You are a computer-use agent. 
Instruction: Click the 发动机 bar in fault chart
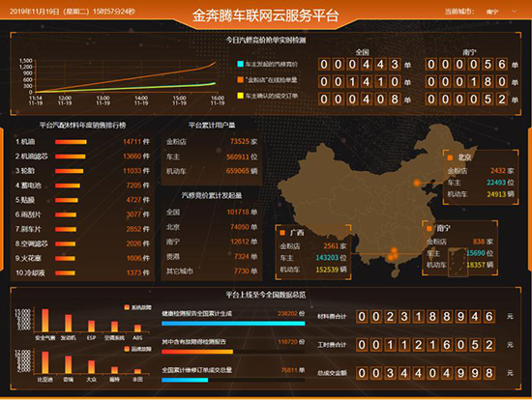pyautogui.click(x=69, y=324)
